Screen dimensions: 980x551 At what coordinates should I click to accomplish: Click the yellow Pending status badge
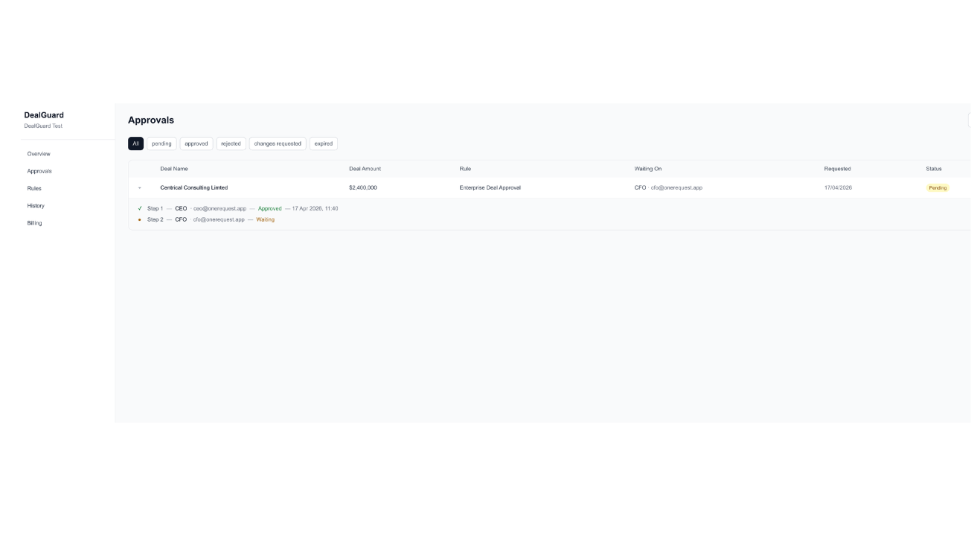pyautogui.click(x=938, y=188)
